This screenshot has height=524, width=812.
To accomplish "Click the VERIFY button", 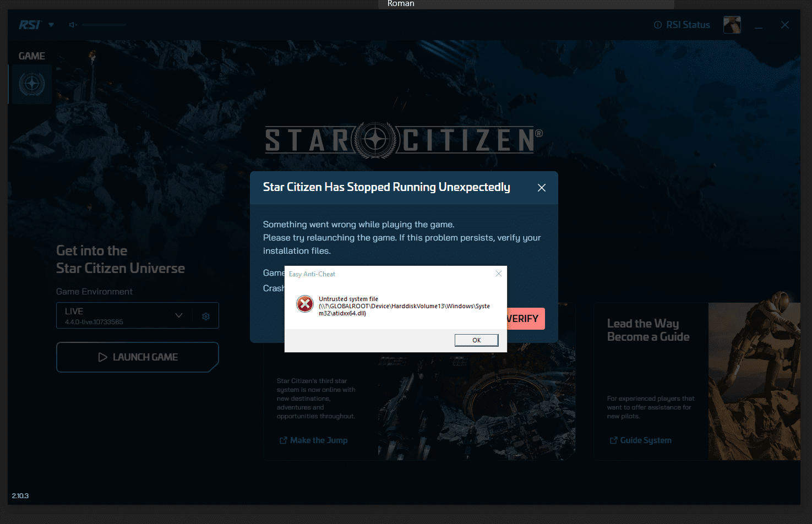I will 525,319.
